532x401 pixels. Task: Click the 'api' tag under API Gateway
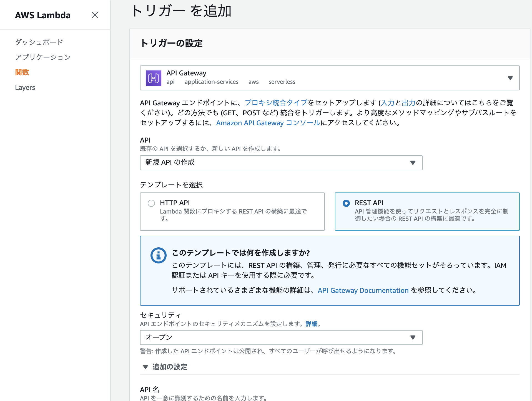(170, 82)
